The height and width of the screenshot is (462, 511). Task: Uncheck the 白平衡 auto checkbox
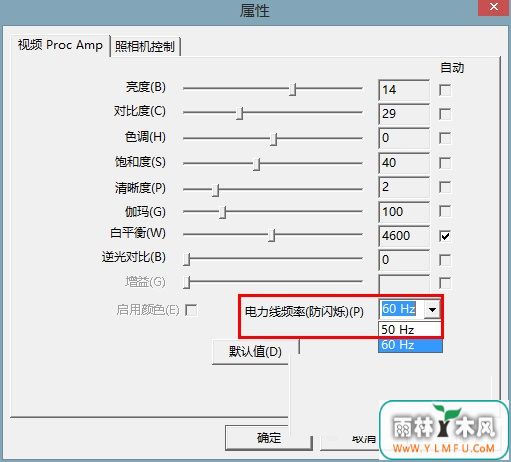click(x=445, y=236)
